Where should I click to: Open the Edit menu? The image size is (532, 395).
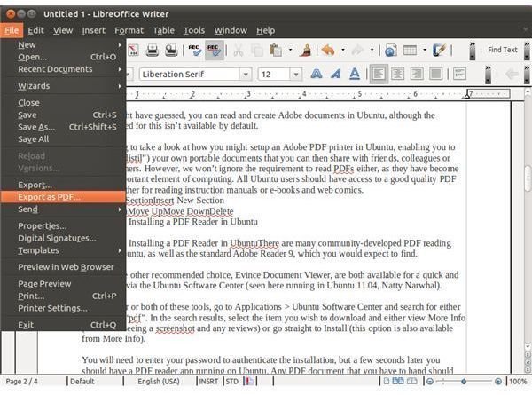point(35,30)
